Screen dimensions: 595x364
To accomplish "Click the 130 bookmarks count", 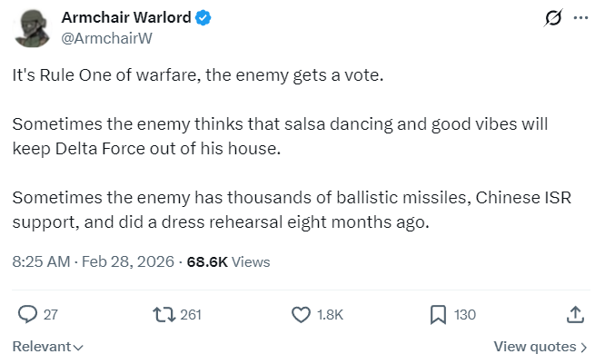I will [464, 315].
